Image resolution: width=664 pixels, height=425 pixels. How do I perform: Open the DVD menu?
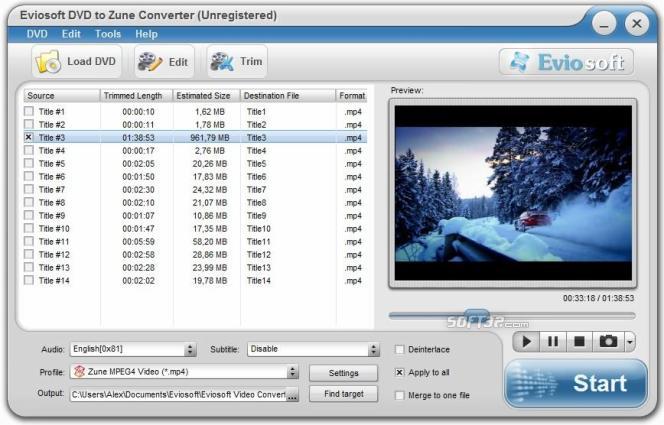coord(37,34)
